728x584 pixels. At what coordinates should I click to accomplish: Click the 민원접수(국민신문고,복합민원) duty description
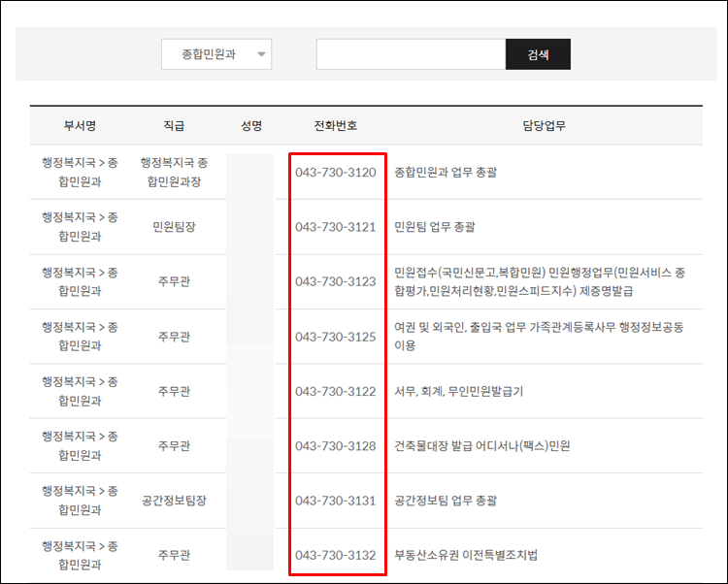[540, 281]
